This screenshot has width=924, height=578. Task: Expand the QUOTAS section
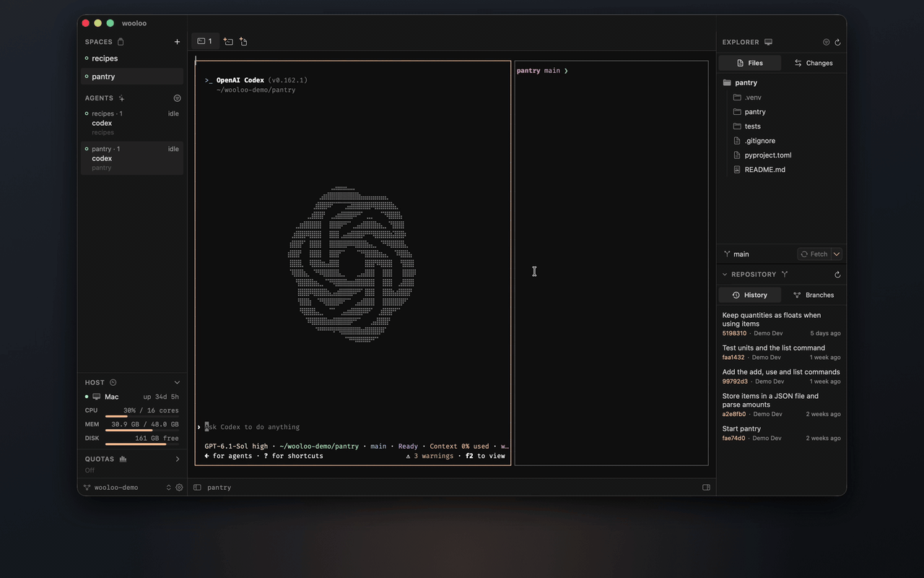point(178,459)
